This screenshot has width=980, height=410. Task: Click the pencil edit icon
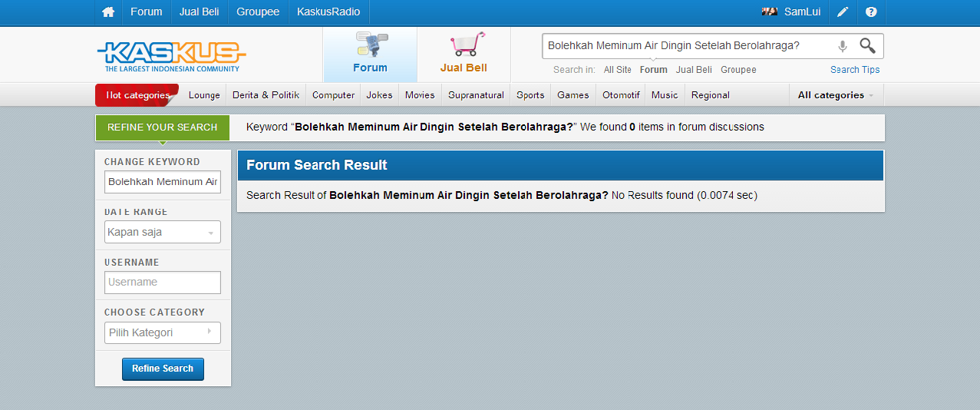[843, 12]
